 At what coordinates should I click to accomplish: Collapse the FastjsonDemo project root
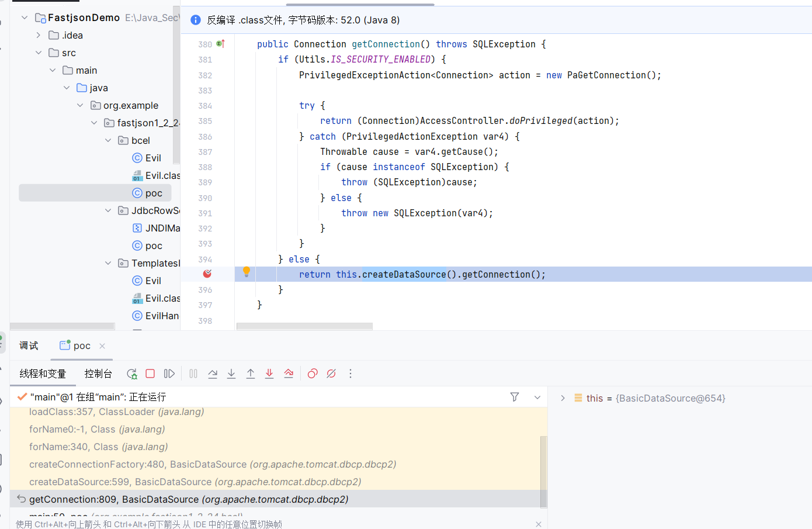click(x=25, y=18)
